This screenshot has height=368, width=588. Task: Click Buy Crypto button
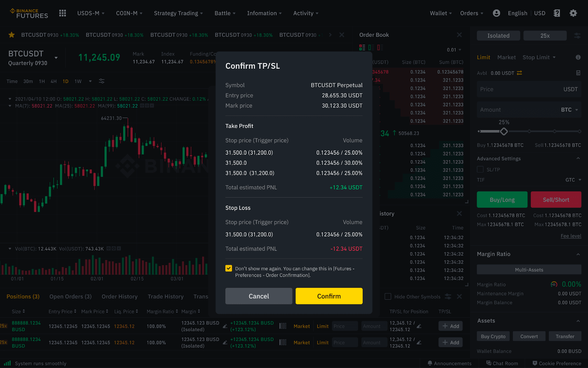493,336
